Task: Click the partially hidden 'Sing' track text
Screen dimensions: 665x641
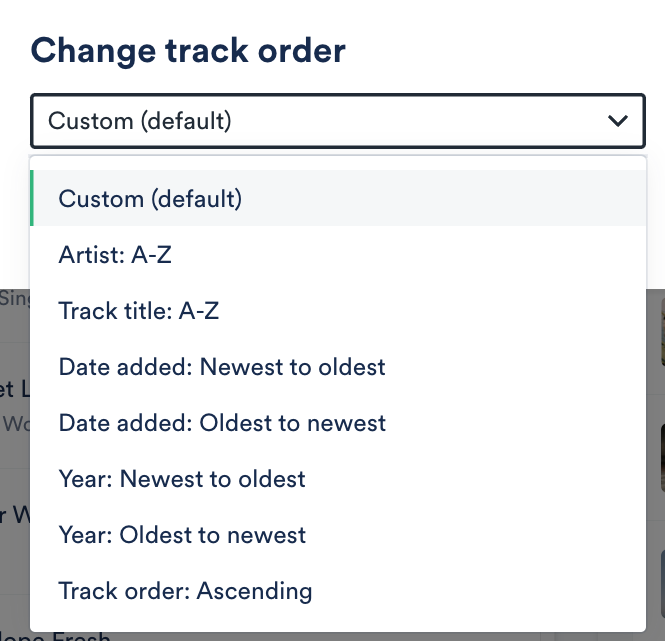Action: 15,297
